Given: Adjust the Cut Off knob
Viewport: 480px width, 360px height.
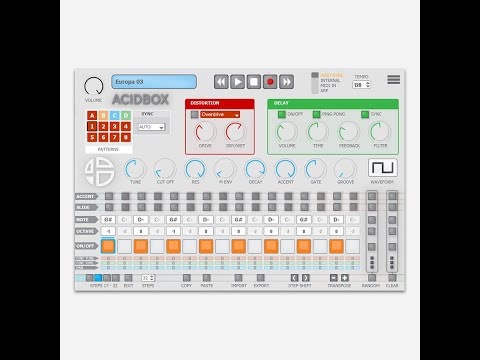Looking at the screenshot, I should coord(165,169).
